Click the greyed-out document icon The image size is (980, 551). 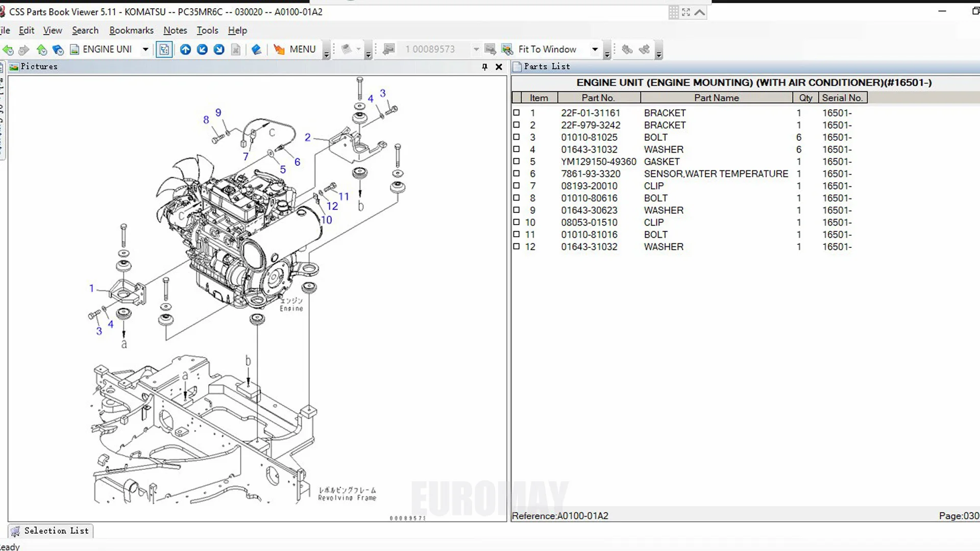tap(236, 49)
